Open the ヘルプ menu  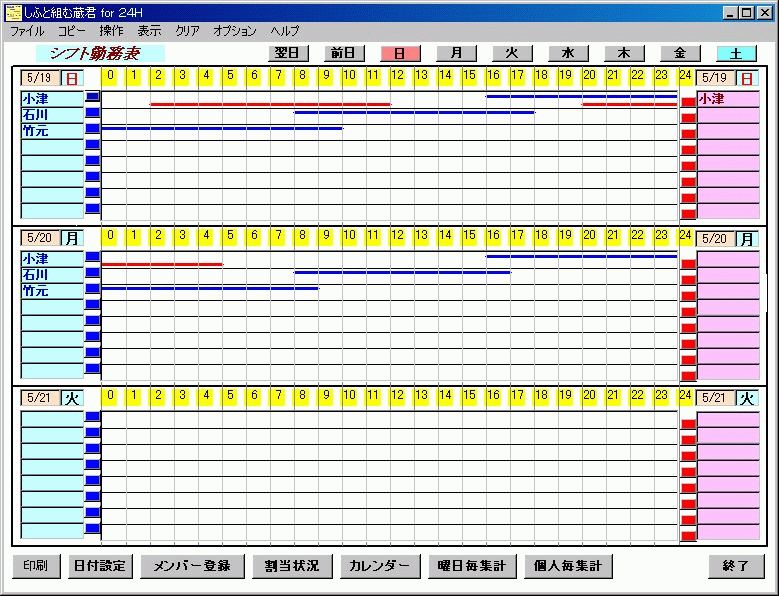(285, 31)
